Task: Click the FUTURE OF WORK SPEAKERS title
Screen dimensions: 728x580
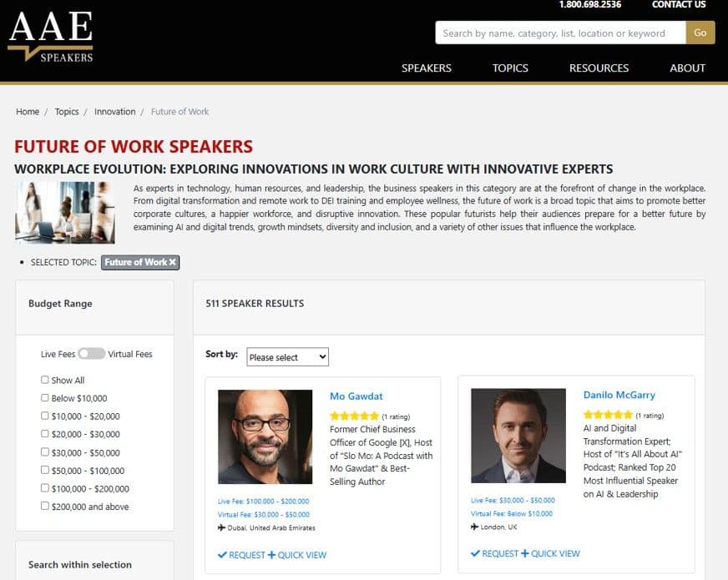Action: (x=134, y=147)
